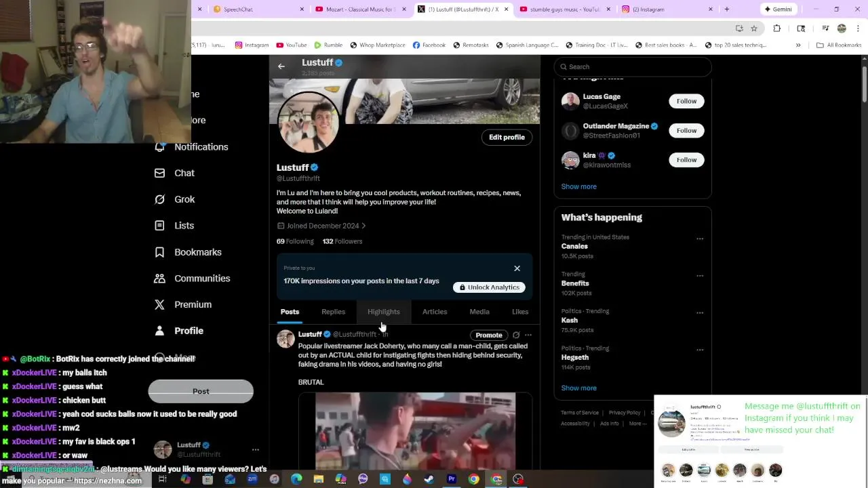Open a new browser tab
This screenshot has height=488, width=868.
(x=727, y=9)
